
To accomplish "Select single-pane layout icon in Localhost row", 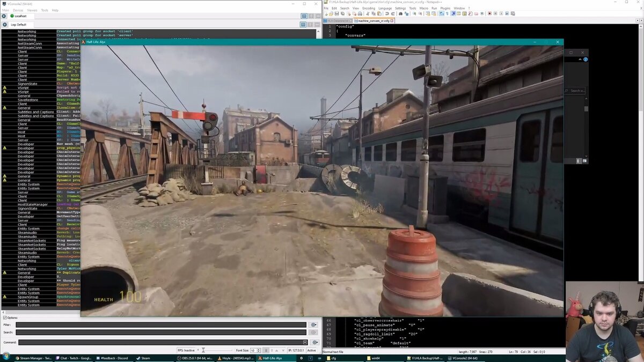I will point(304,16).
